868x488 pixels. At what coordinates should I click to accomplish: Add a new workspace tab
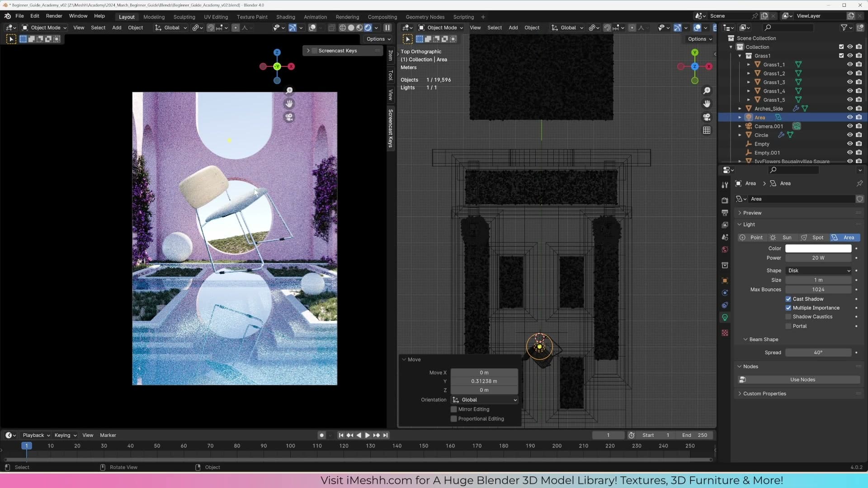(483, 17)
